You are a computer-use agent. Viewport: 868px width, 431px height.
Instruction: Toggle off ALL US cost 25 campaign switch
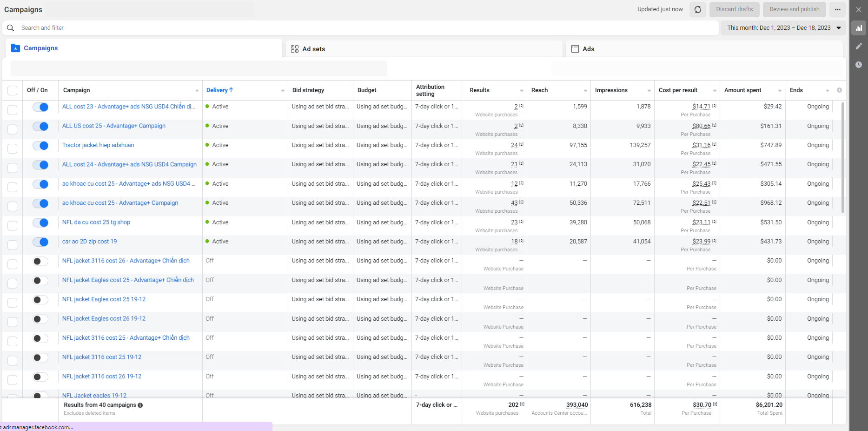40,126
